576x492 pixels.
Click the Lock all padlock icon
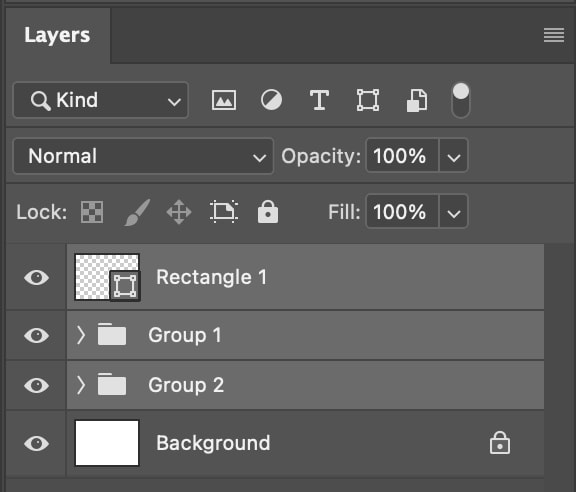click(x=268, y=212)
